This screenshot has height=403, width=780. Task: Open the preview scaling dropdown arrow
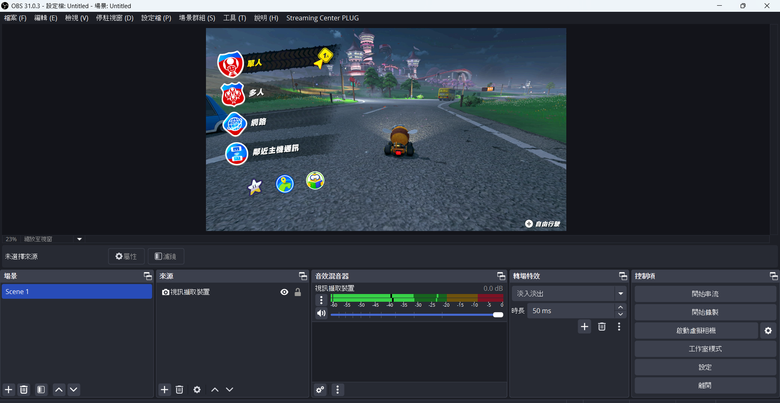click(80, 239)
